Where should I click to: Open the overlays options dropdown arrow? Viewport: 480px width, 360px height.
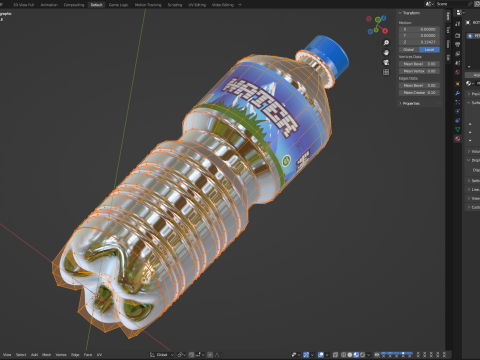coord(327,355)
